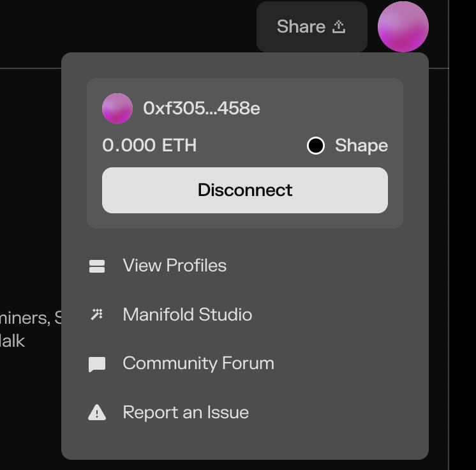Click the Report an Issue warning triangle icon
The width and height of the screenshot is (476, 470).
point(97,413)
